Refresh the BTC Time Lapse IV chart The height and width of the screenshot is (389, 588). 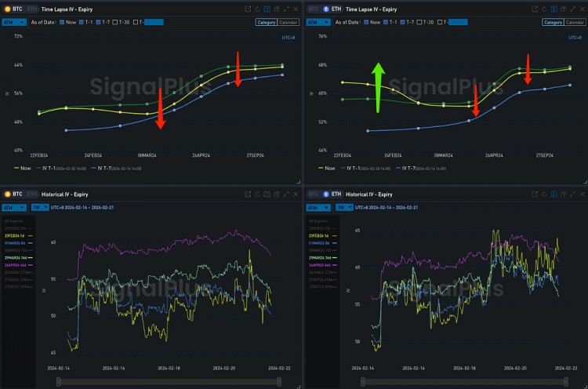click(x=257, y=9)
